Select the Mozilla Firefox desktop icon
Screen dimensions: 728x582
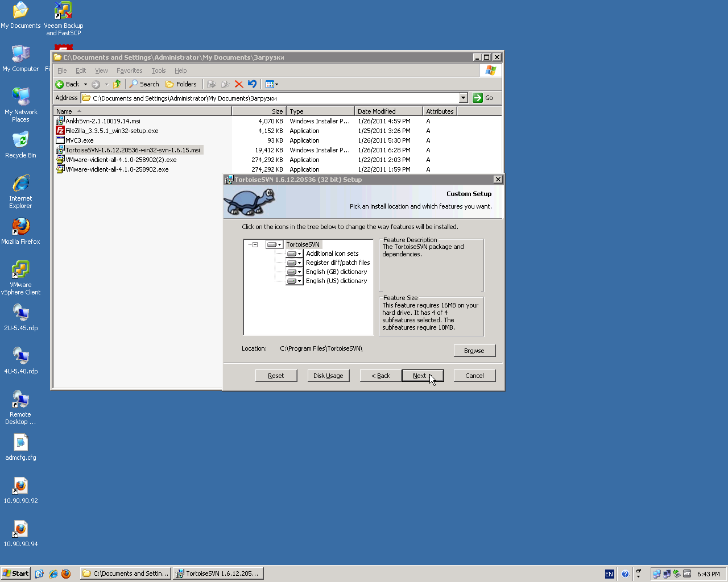[20, 231]
